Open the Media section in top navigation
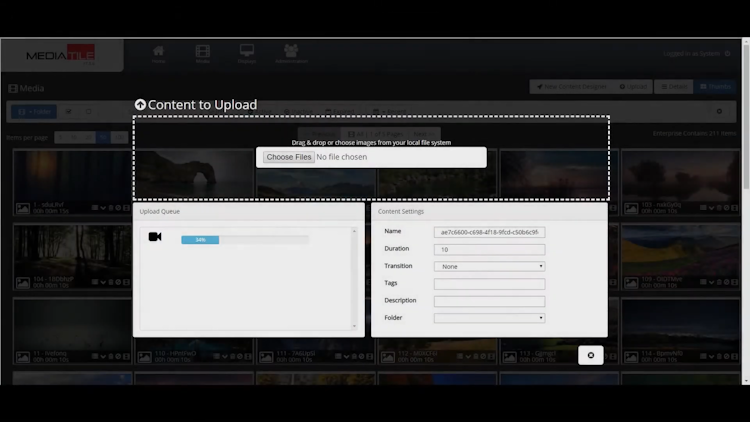 [203, 54]
